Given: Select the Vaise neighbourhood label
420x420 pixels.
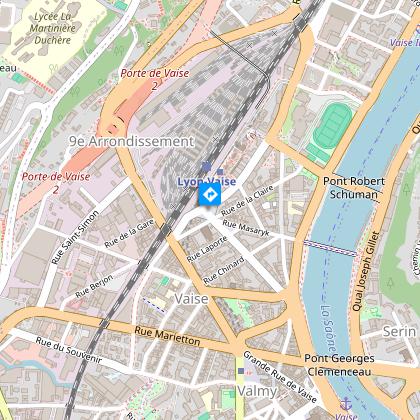Looking at the screenshot, I should coord(191,299).
